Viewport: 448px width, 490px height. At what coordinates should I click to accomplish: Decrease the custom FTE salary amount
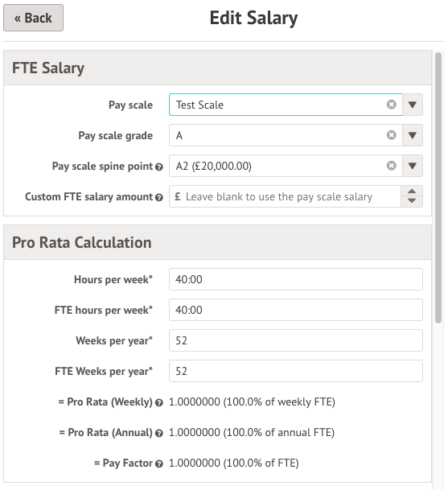[412, 202]
